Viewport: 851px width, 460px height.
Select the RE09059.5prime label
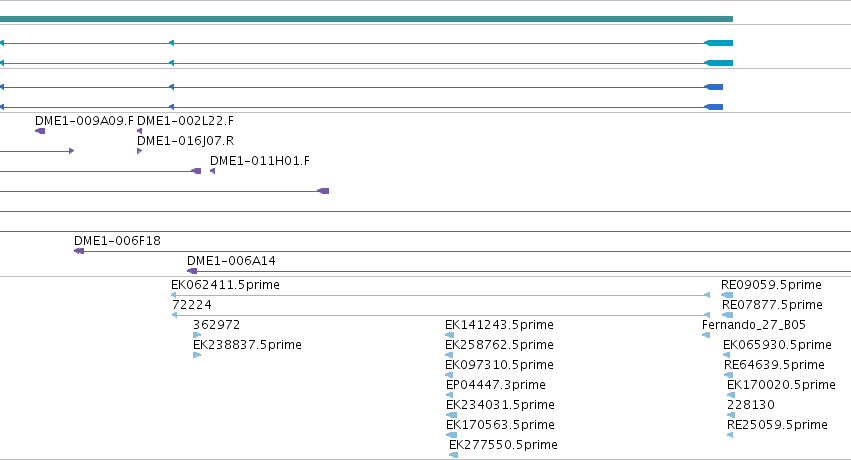pos(771,285)
